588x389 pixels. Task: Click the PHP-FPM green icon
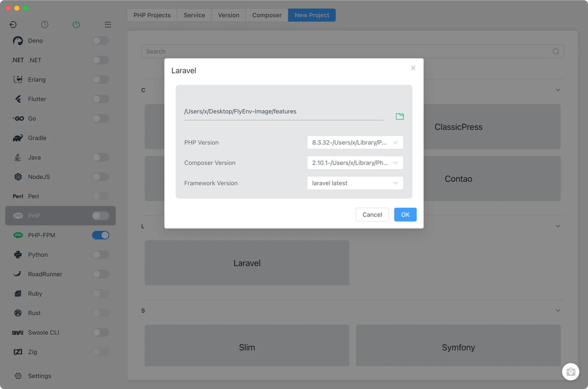tap(18, 235)
